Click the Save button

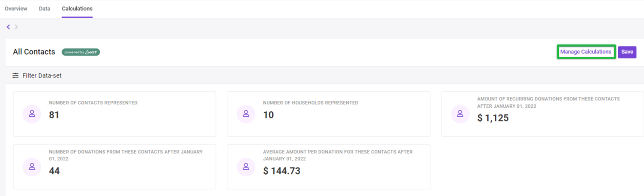627,52
